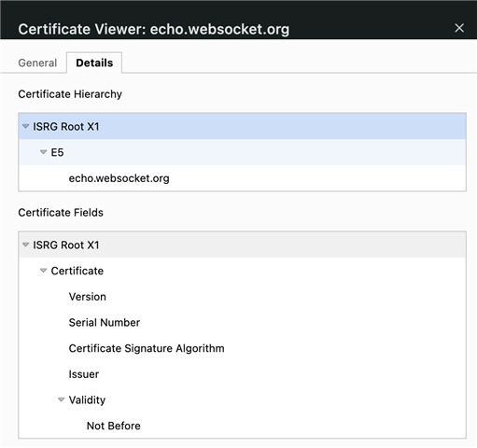The height and width of the screenshot is (448, 477).
Task: Select the E5 intermediate certificate
Action: pyautogui.click(x=242, y=152)
